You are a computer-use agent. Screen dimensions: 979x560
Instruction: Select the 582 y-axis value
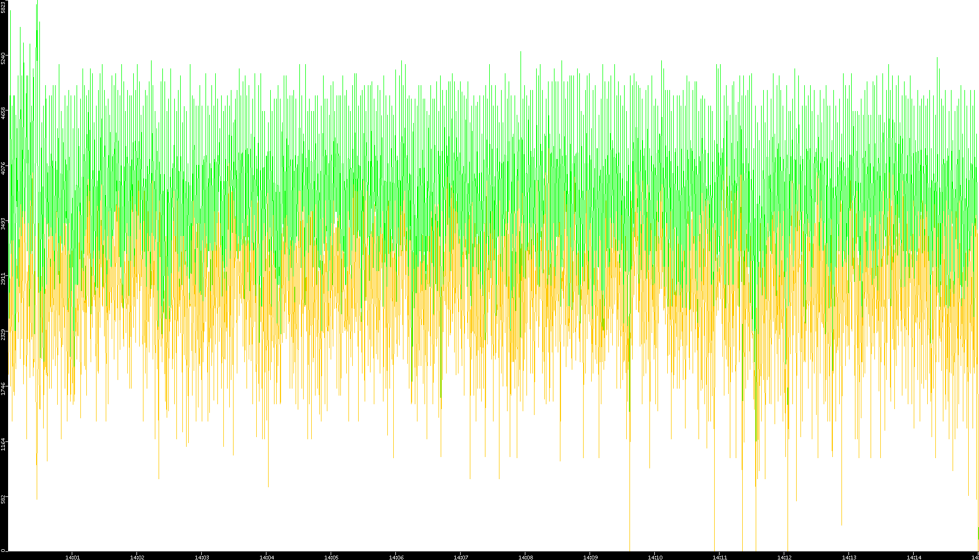coord(4,499)
